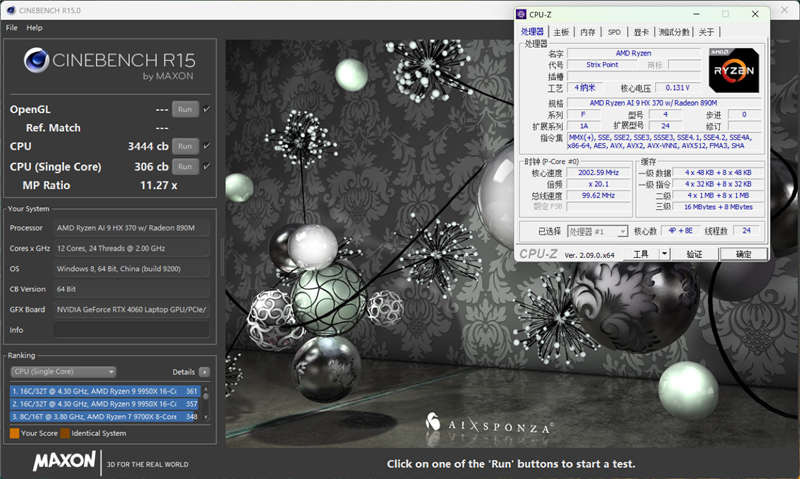
Task: Open the CPU (Single Core) ranking dropdown
Action: [x=63, y=371]
